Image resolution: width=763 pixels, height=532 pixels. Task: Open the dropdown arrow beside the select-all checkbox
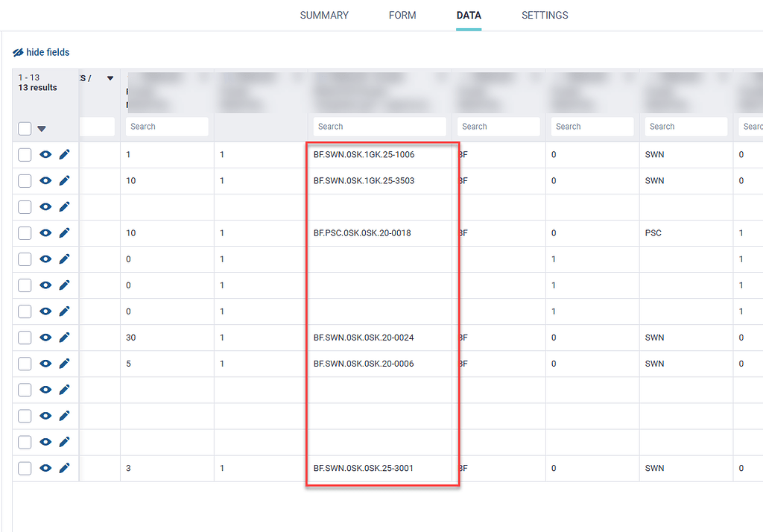tap(42, 128)
